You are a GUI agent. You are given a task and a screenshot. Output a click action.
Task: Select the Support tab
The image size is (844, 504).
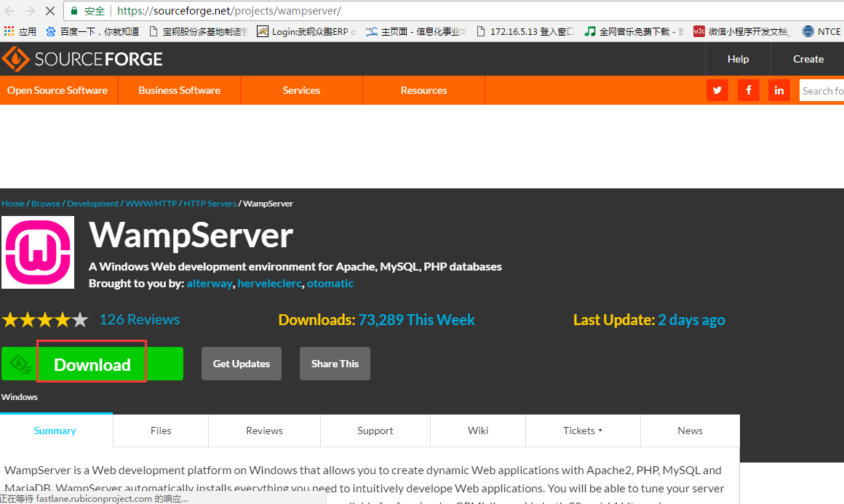tap(375, 431)
